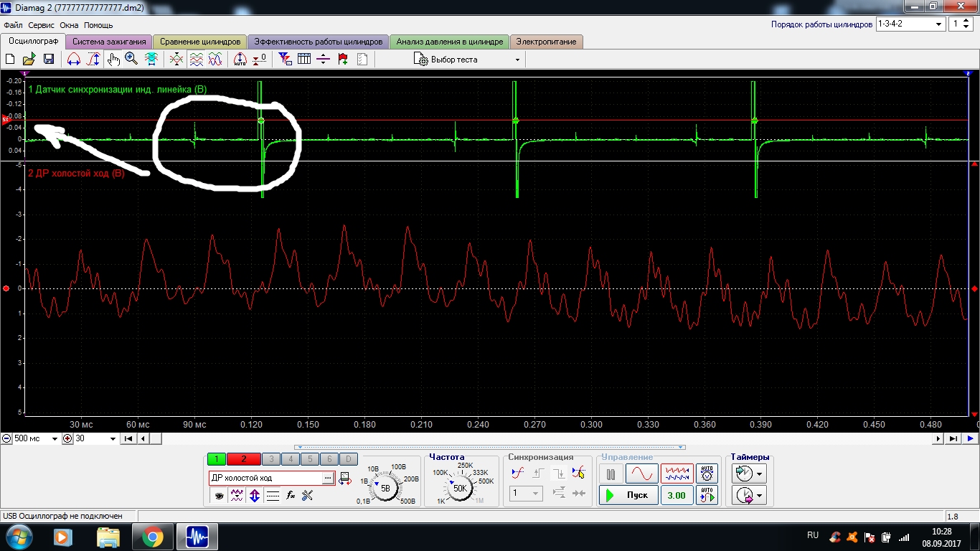Open cylinder firing order 1-3-4-2 dropdown
980x551 pixels.
[910, 24]
